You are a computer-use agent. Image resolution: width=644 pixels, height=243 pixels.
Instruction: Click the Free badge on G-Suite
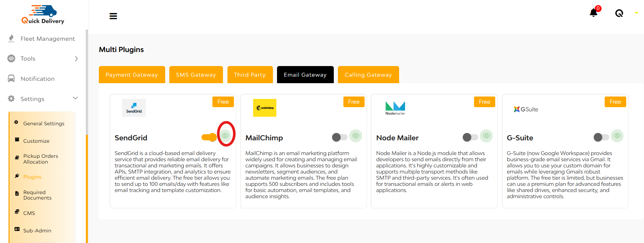click(x=615, y=102)
